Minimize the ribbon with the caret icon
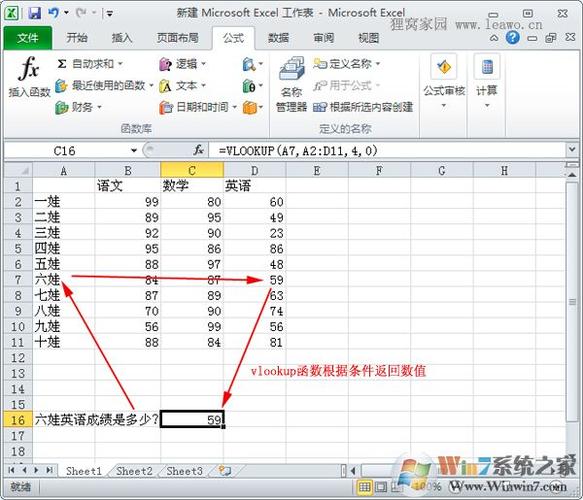This screenshot has height=500, width=583. (493, 38)
